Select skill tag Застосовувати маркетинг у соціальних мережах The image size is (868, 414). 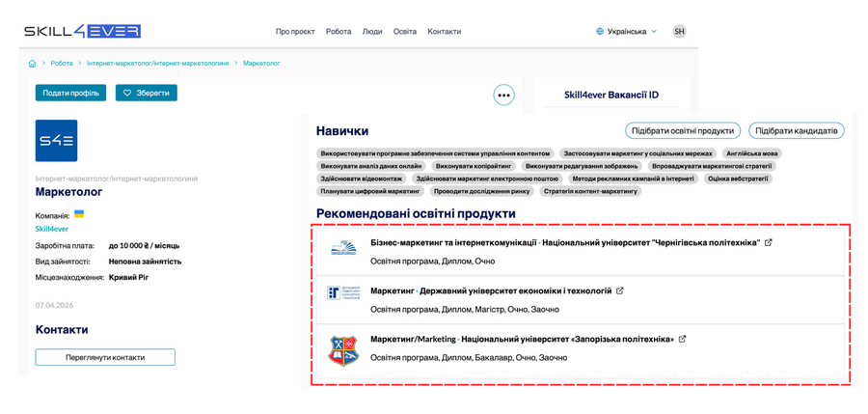(x=639, y=153)
